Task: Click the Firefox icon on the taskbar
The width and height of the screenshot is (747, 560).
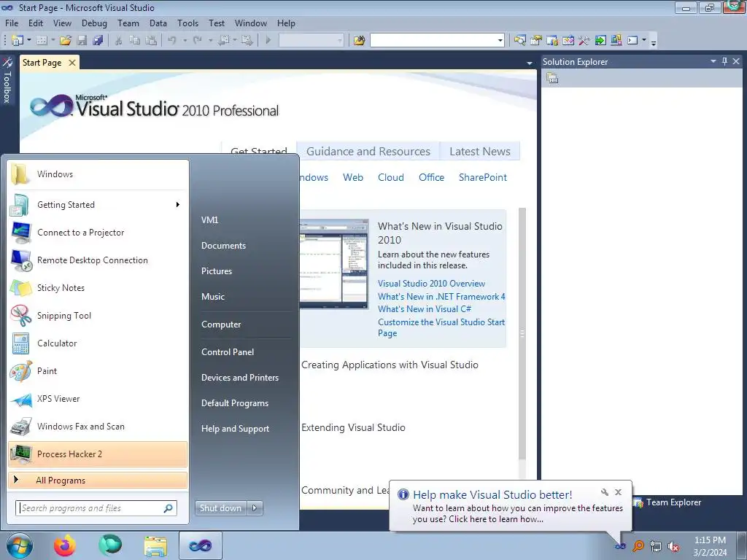Action: click(x=64, y=545)
